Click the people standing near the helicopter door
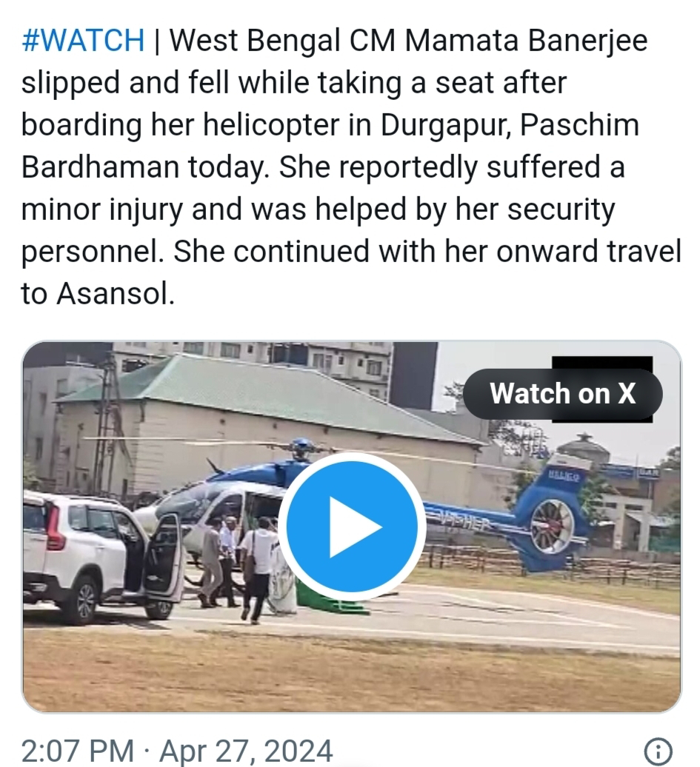Image resolution: width=700 pixels, height=767 pixels. [x=240, y=567]
